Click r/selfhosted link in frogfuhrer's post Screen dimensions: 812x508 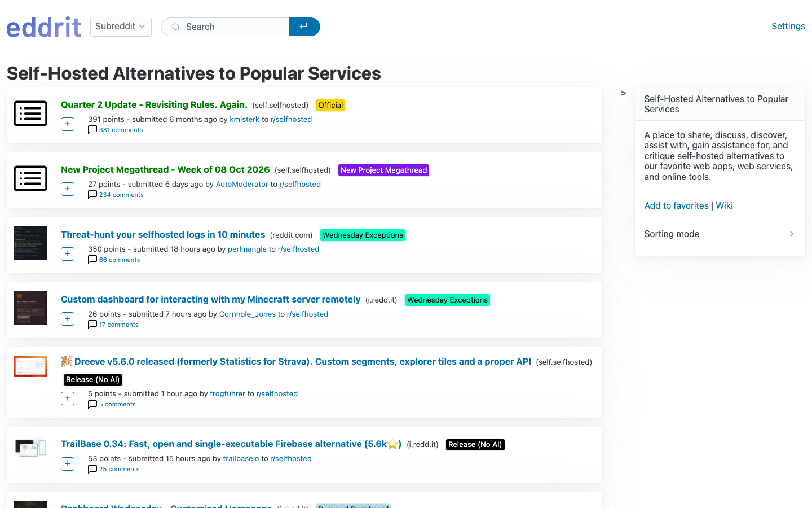click(x=277, y=393)
